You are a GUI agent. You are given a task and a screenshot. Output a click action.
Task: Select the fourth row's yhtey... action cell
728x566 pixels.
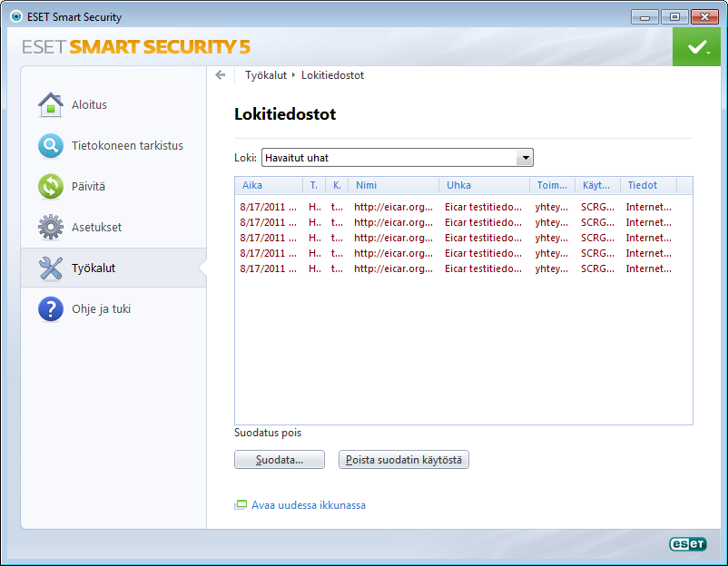552,253
